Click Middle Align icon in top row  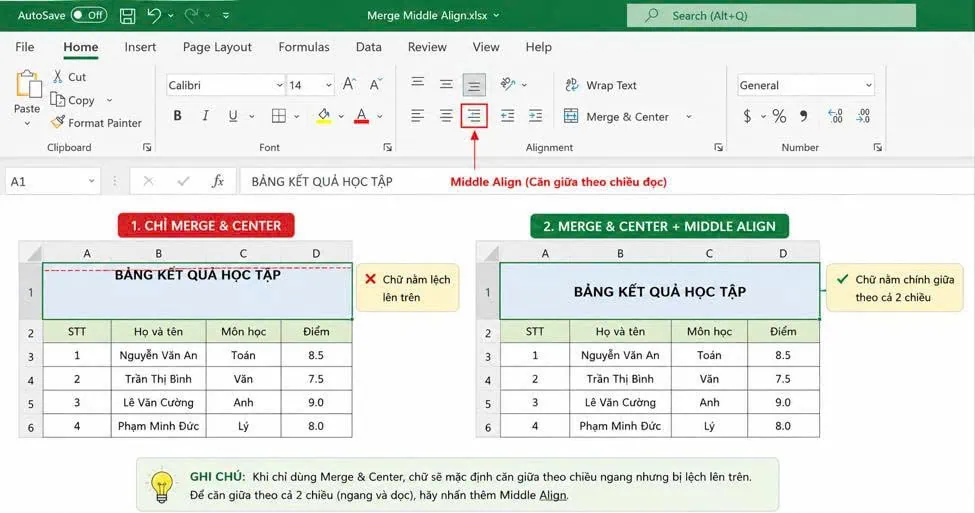(x=446, y=84)
